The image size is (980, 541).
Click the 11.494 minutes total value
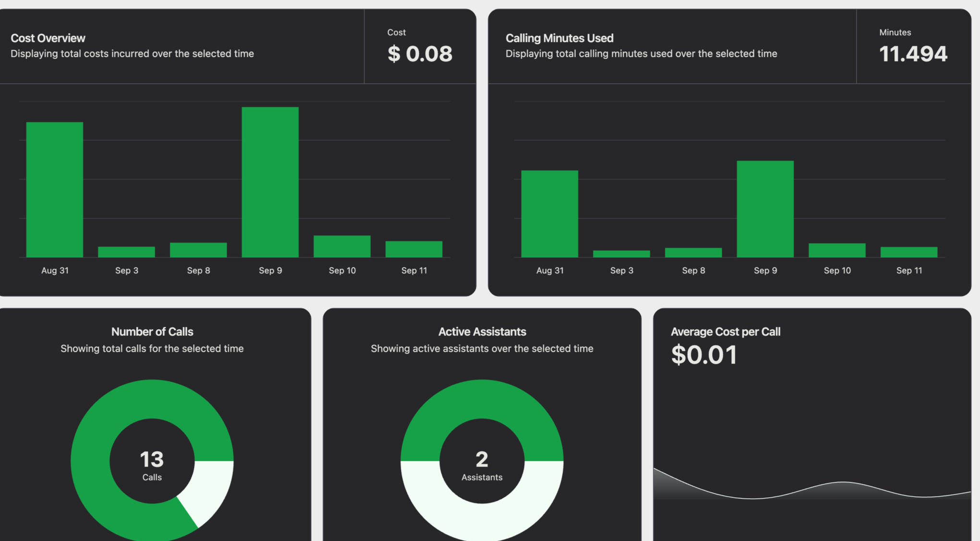[913, 53]
